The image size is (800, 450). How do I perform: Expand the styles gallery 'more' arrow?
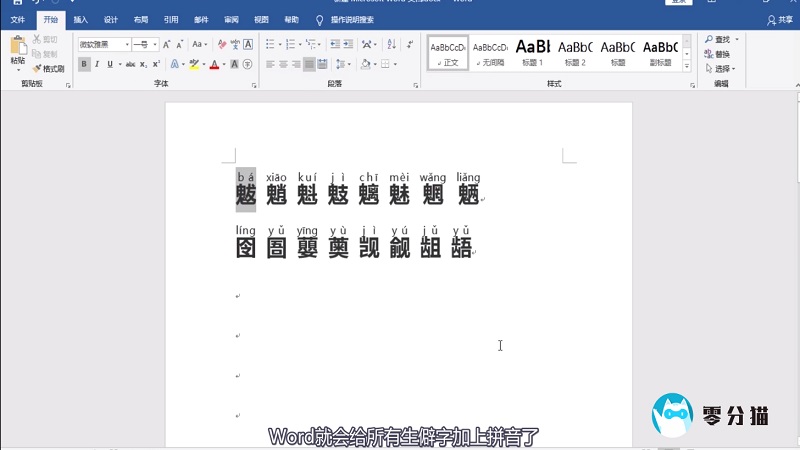pos(687,65)
